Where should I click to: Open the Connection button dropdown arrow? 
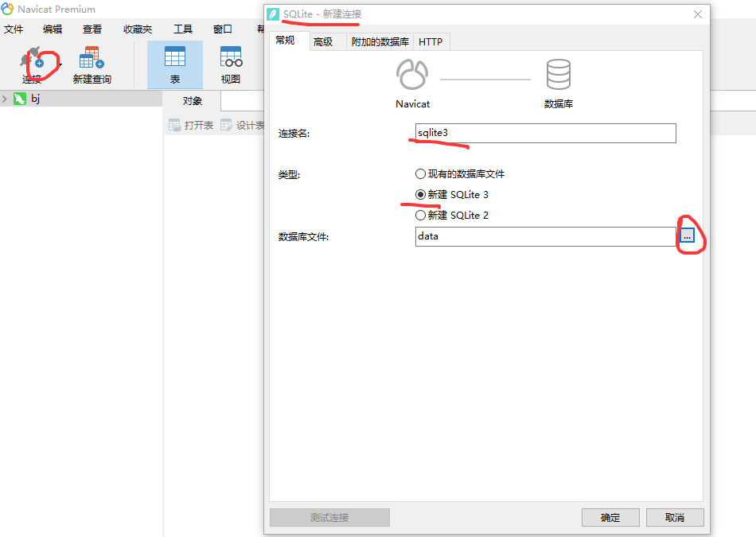(x=60, y=64)
